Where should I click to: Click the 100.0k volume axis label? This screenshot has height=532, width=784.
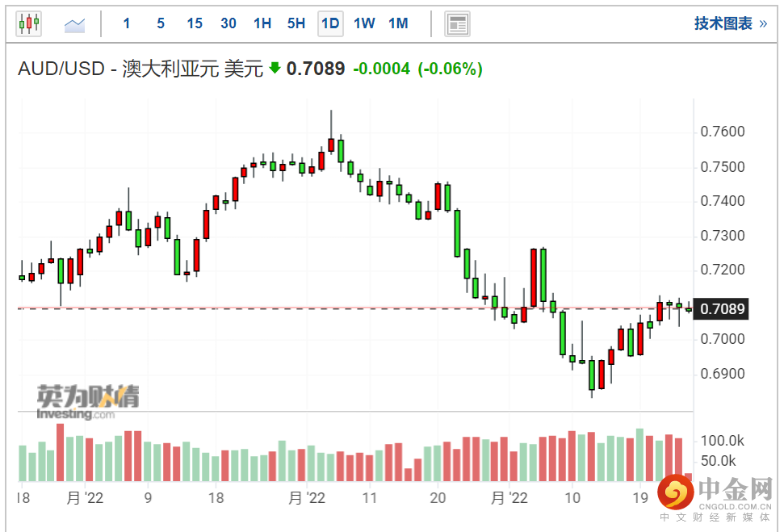722,441
